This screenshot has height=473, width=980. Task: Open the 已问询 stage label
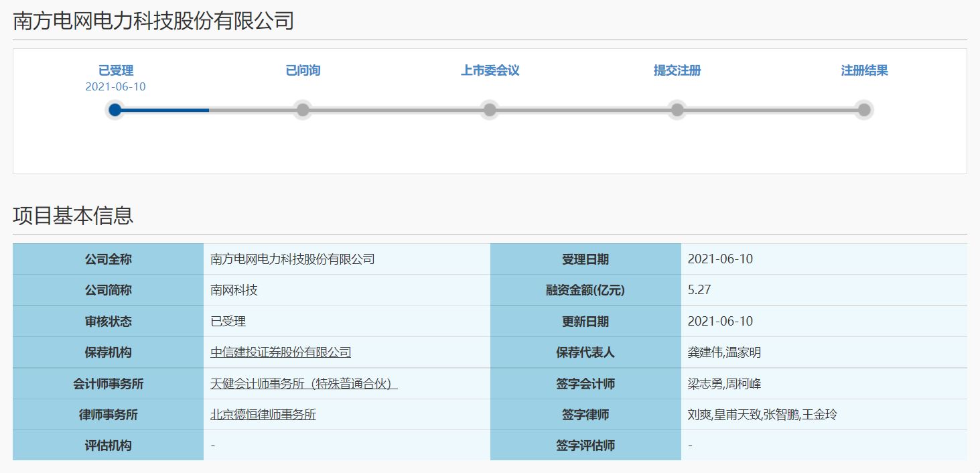coord(303,70)
